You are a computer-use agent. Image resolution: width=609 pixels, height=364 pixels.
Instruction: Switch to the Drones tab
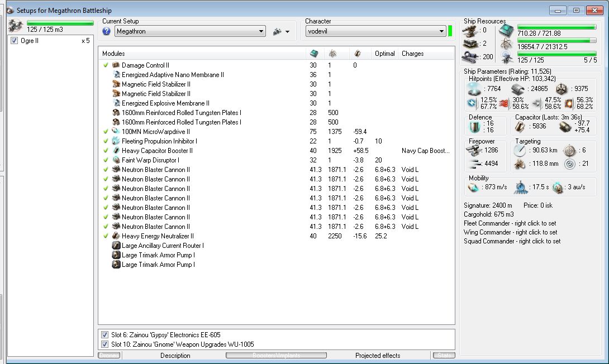(110, 356)
